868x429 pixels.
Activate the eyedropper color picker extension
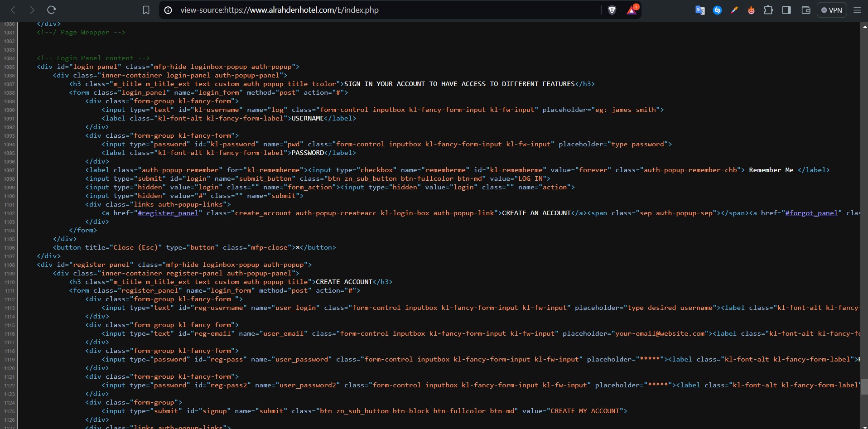734,10
